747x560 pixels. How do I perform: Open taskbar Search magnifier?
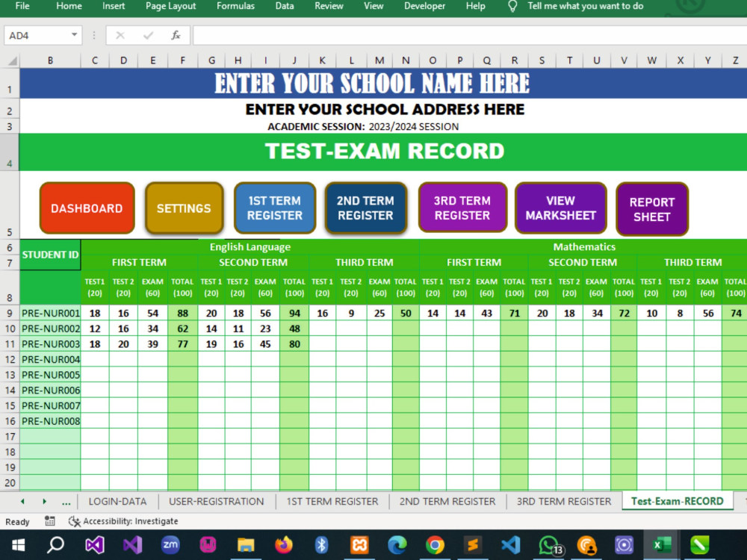point(56,545)
